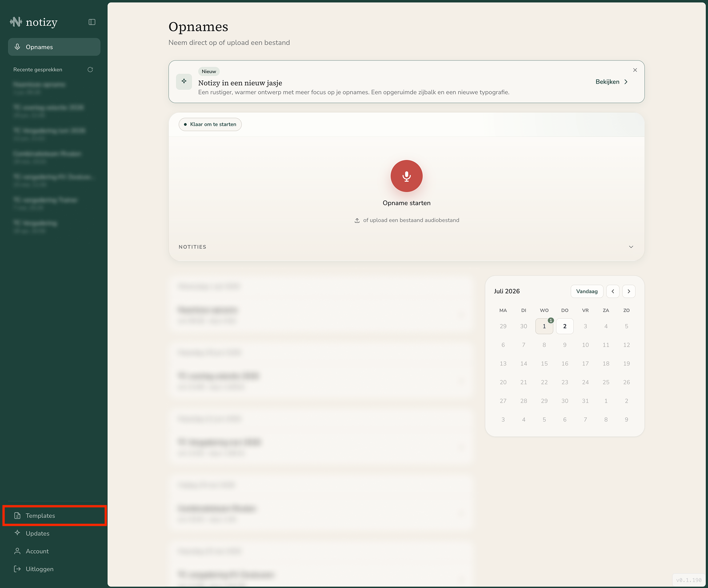Select Uitloggen to log out
The image size is (708, 588).
pos(54,569)
